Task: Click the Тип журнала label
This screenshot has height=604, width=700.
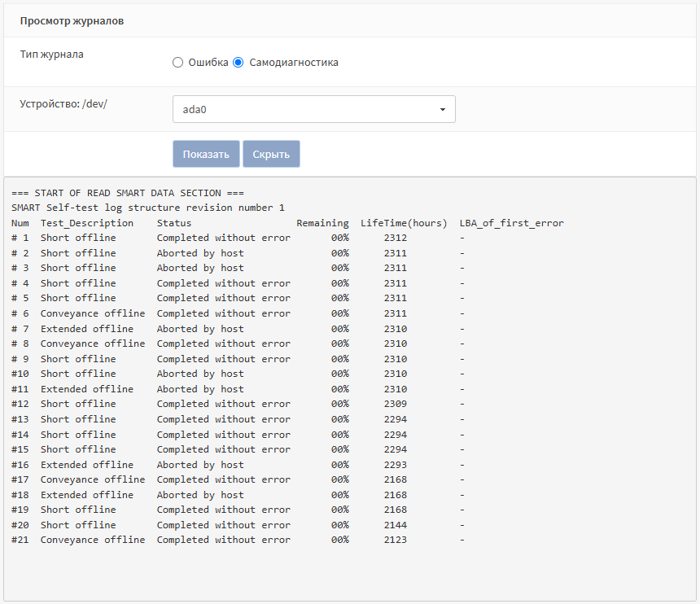Action: click(51, 55)
